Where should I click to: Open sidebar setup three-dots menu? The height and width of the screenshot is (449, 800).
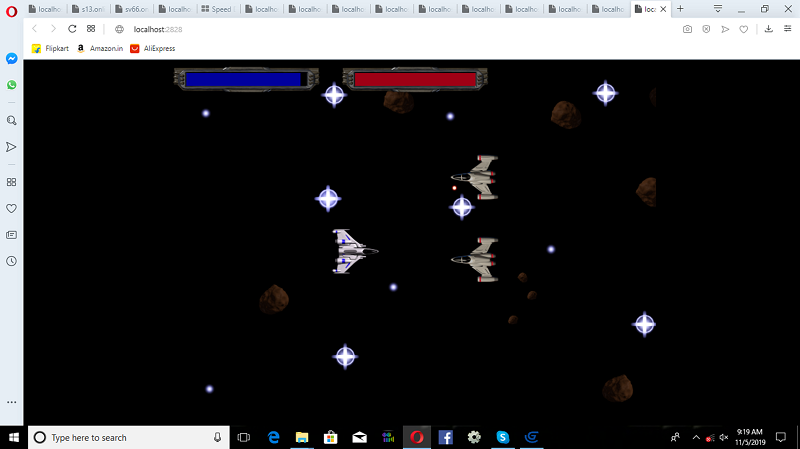pyautogui.click(x=11, y=402)
